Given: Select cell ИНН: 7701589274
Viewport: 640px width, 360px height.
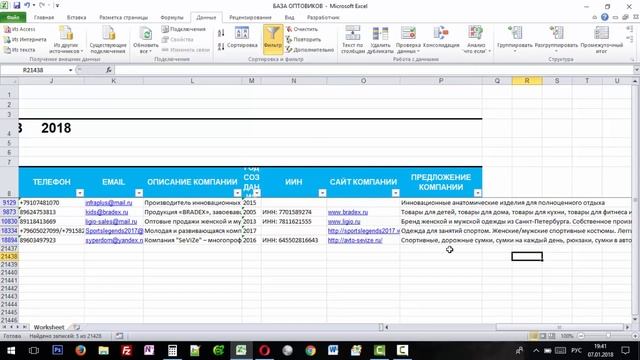Looking at the screenshot, I should coord(294,212).
